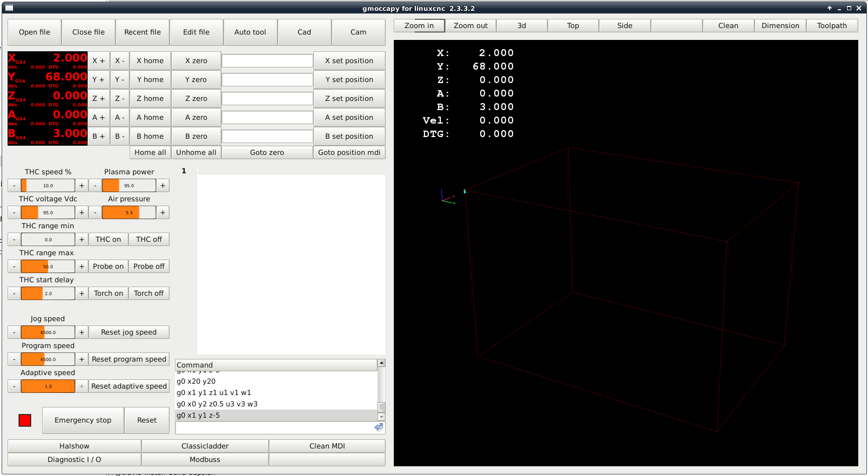Click the red emergency stop indicator square
The height and width of the screenshot is (476, 868).
tap(25, 420)
